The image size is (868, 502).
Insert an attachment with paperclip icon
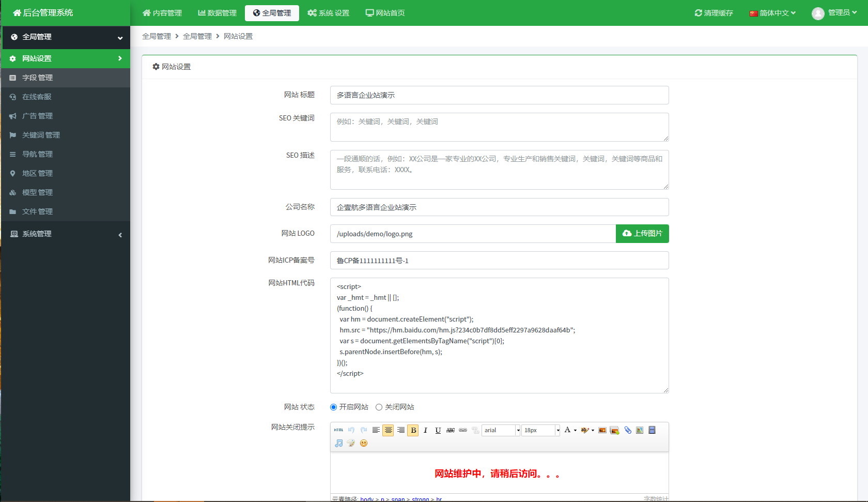pyautogui.click(x=628, y=430)
